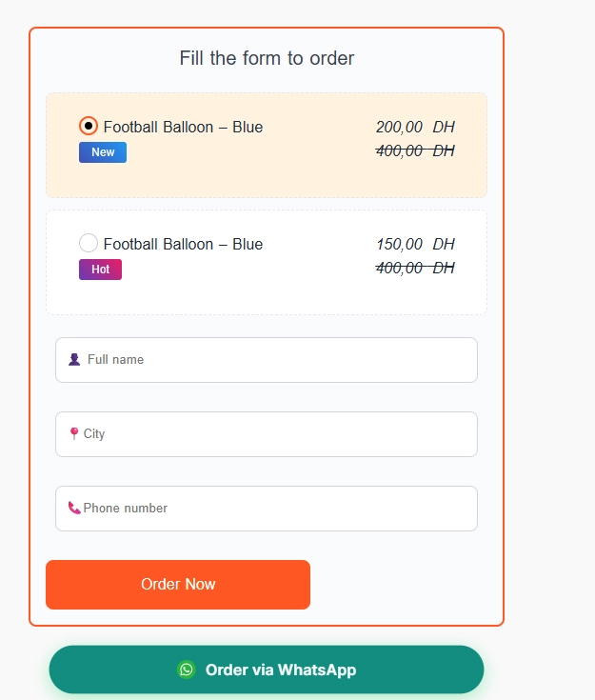The image size is (595, 700).
Task: Focus the City input field
Action: click(x=276, y=434)
